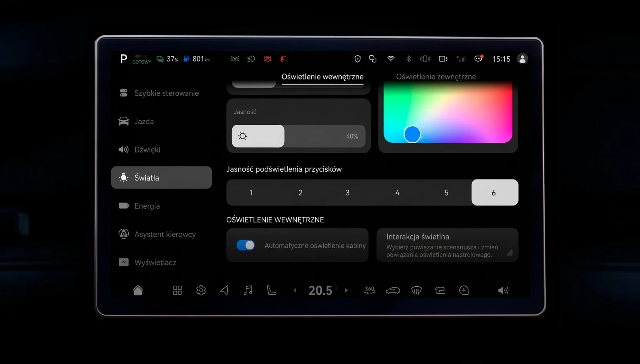
Task: Tap the security shield icon
Action: (x=357, y=59)
